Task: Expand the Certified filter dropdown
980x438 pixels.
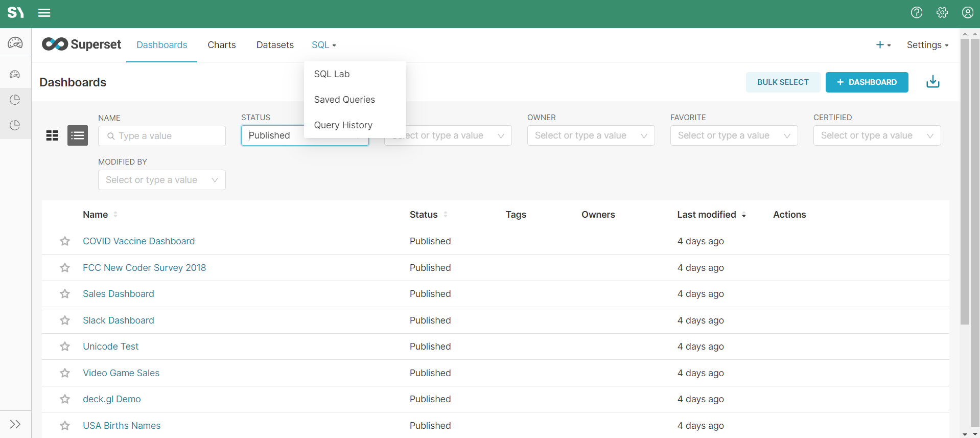Action: 877,135
